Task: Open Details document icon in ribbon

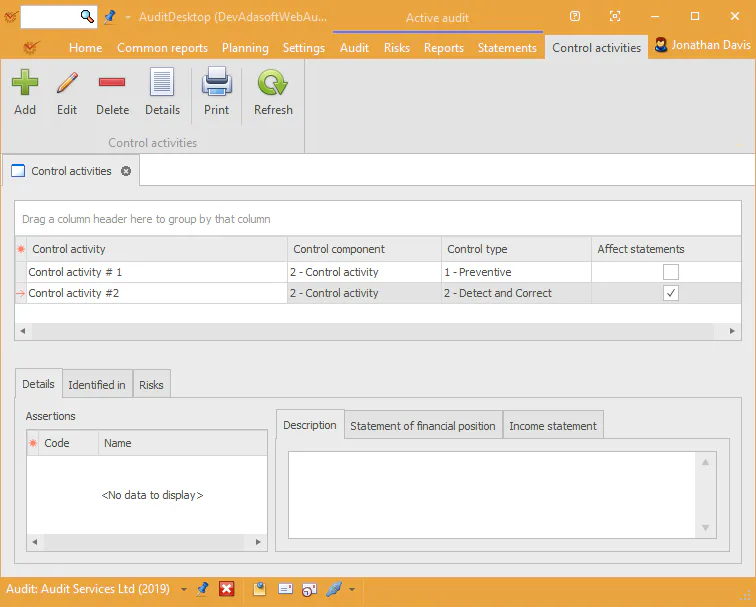Action: pyautogui.click(x=162, y=82)
